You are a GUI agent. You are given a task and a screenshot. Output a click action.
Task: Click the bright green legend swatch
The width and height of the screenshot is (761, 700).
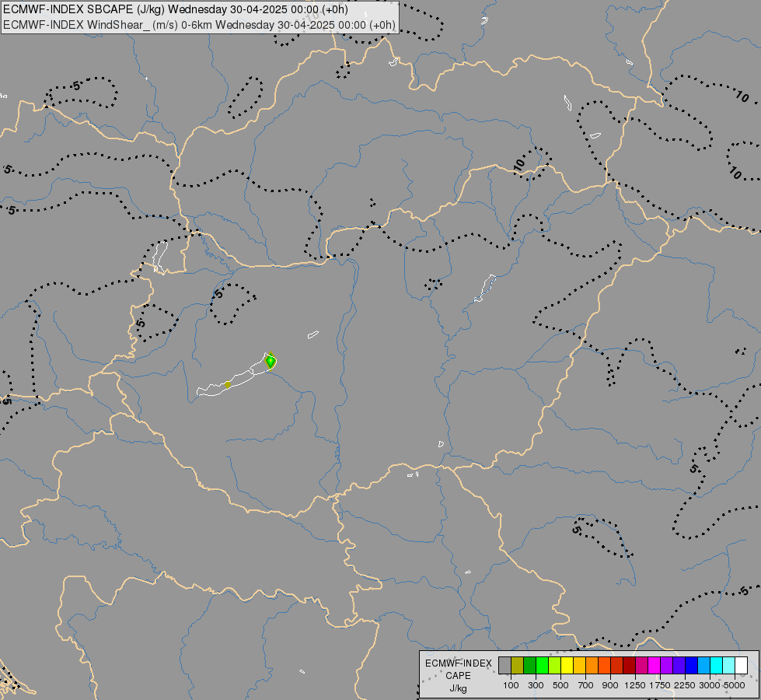(x=542, y=665)
